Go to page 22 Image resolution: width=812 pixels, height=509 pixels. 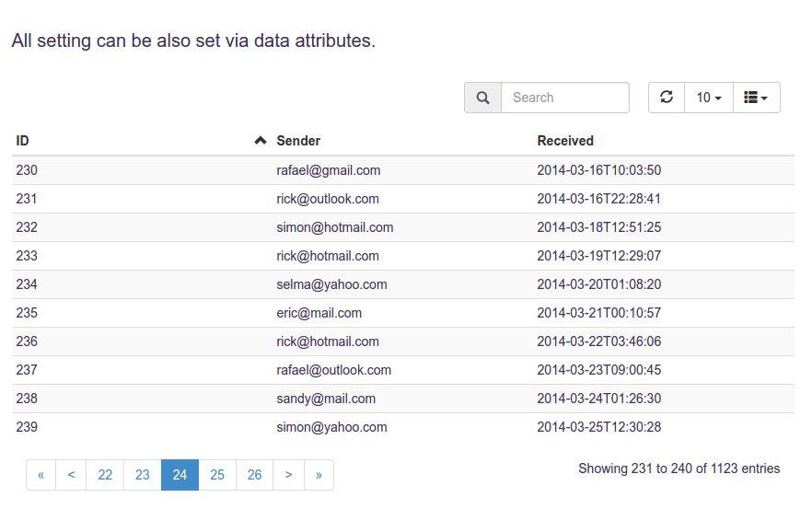click(x=105, y=475)
